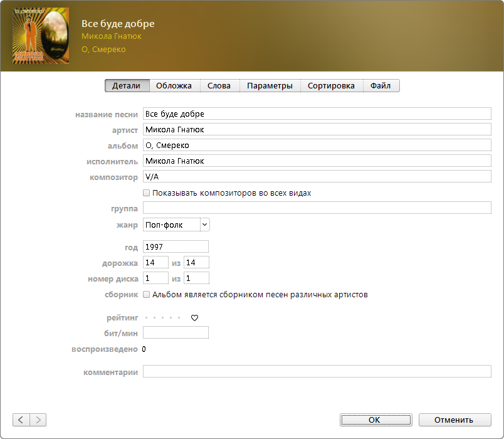Go to previous track arrow
504x439 pixels.
[x=21, y=420]
